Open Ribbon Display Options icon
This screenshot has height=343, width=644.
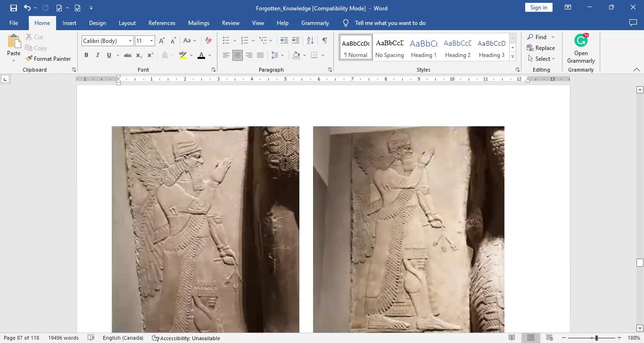coord(568,8)
